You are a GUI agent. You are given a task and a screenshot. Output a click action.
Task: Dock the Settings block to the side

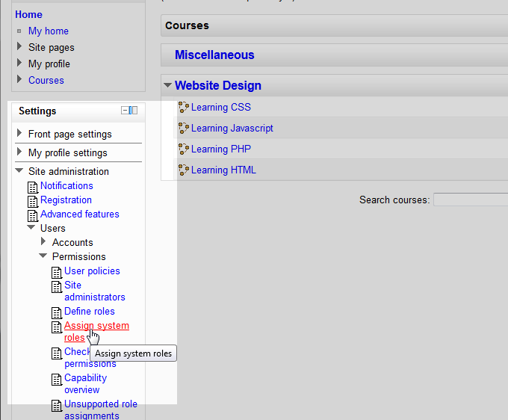click(133, 111)
